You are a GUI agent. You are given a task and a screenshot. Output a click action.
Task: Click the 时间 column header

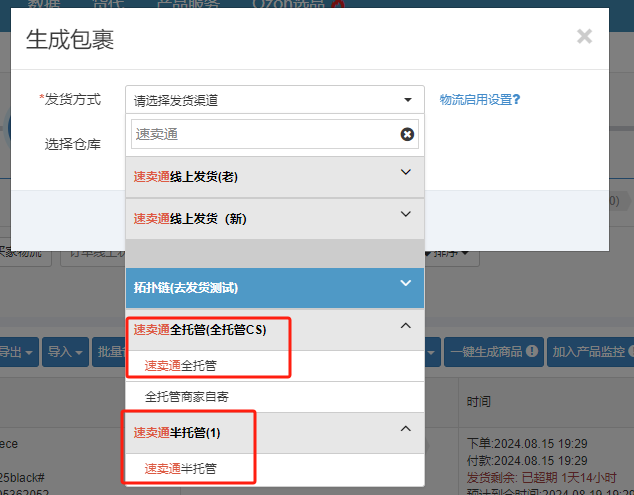point(478,402)
